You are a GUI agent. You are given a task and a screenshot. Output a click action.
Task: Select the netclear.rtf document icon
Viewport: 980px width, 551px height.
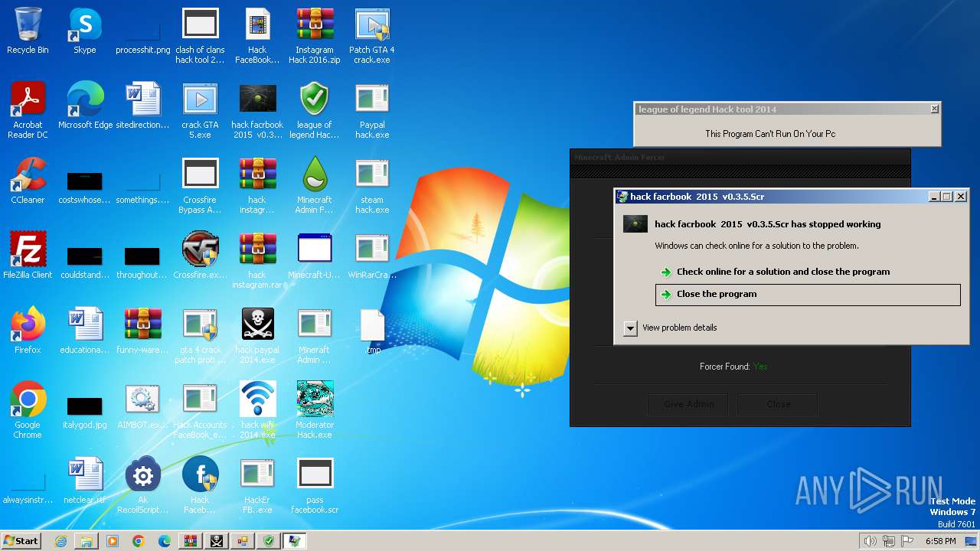click(x=85, y=481)
